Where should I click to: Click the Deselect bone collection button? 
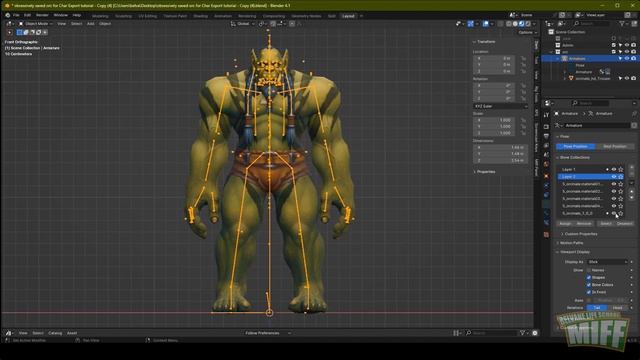624,224
